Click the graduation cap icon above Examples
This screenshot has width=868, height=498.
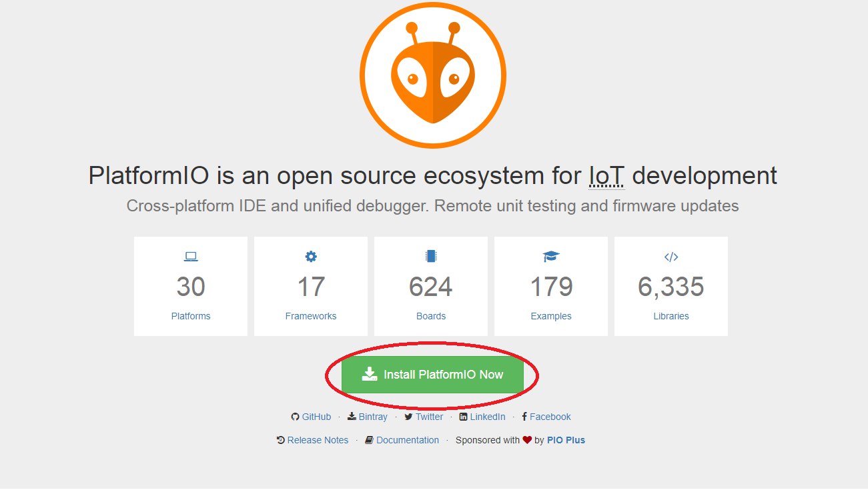(551, 257)
